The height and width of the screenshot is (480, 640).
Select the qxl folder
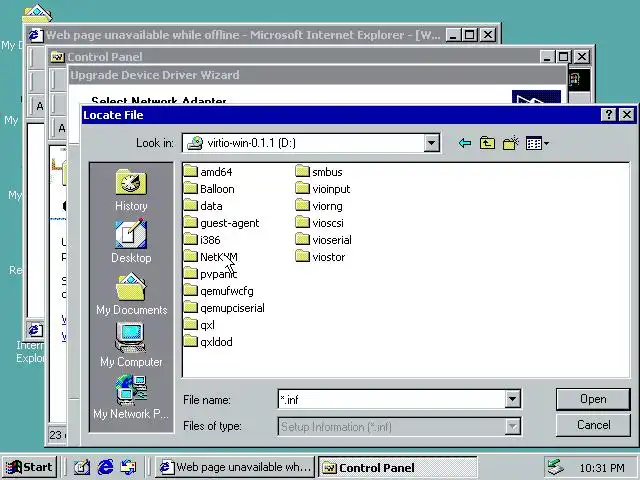[x=199, y=325]
